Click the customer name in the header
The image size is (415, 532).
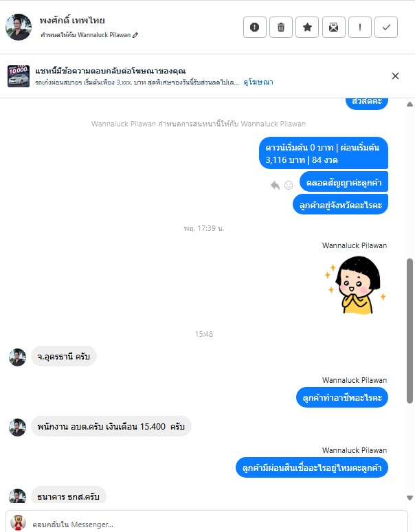coord(72,21)
